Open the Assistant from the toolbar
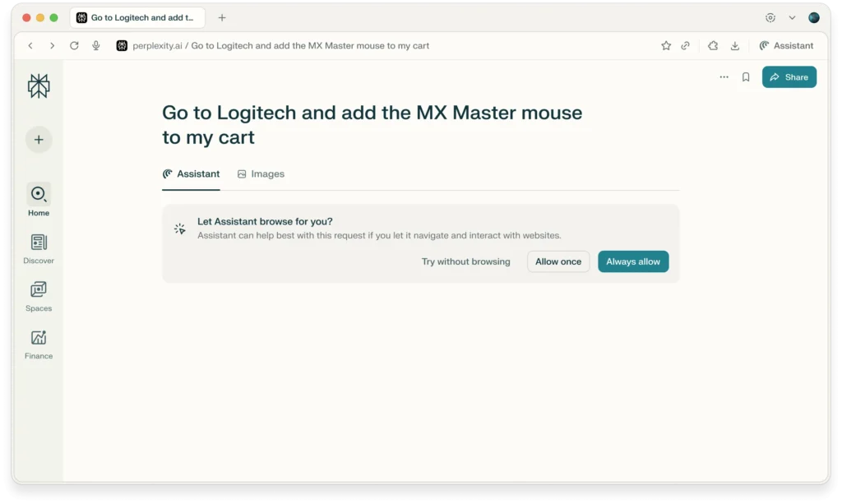This screenshot has height=504, width=842. coord(787,45)
